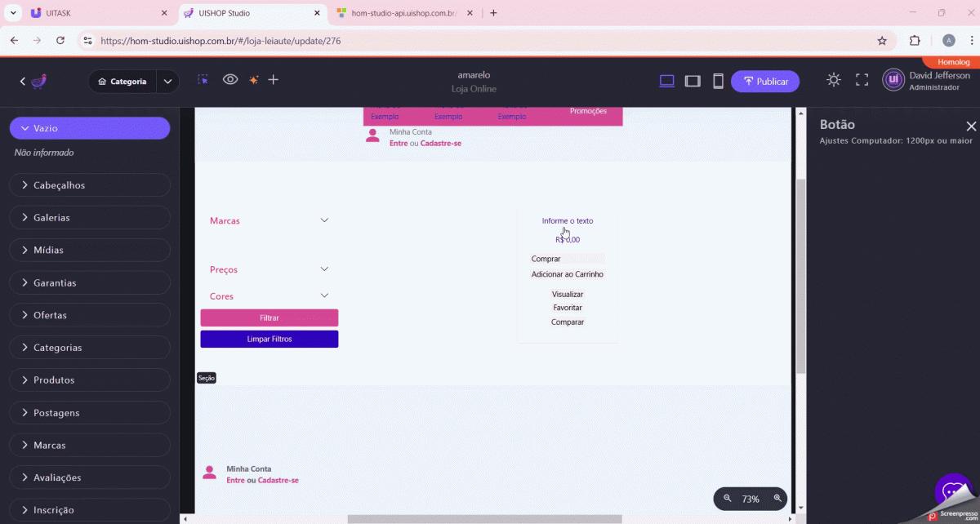This screenshot has height=524, width=980.
Task: Toggle the preview eye icon
Action: 230,80
